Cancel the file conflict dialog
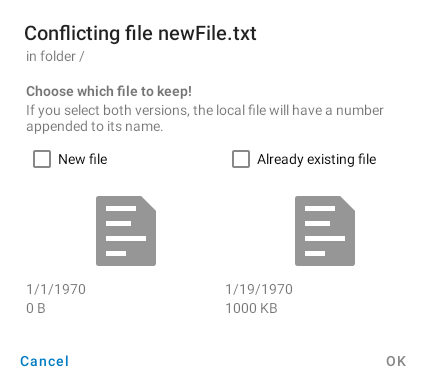 point(45,361)
